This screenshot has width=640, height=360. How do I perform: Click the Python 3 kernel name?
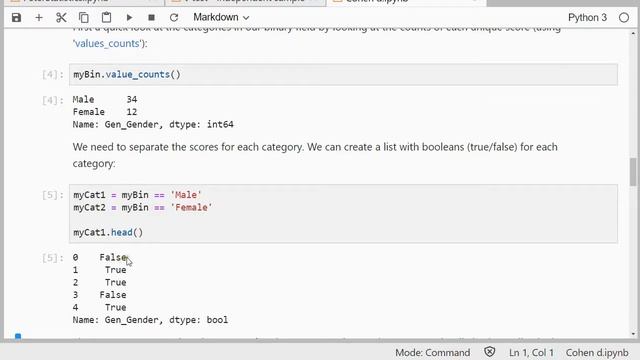[x=587, y=18]
